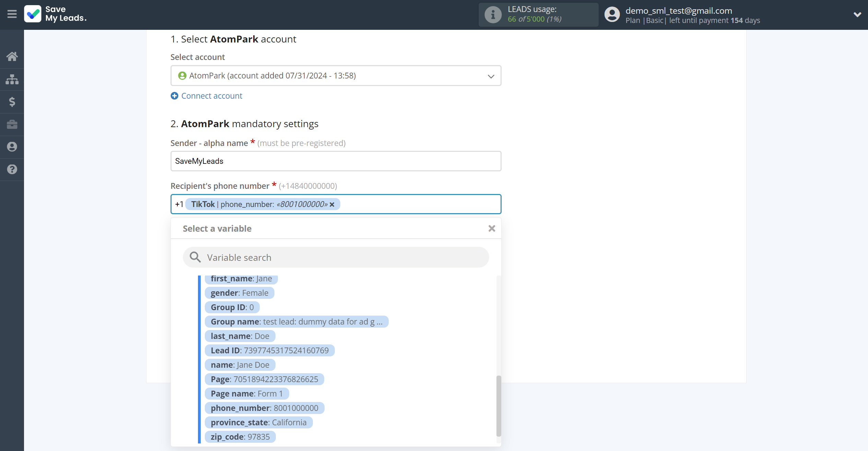
Task: Click the search magnifier icon
Action: pyautogui.click(x=195, y=257)
